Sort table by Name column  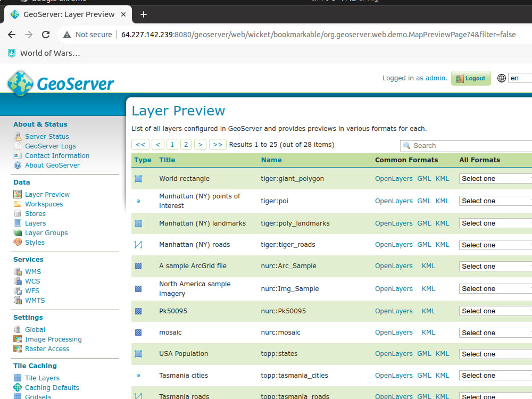pyautogui.click(x=271, y=160)
